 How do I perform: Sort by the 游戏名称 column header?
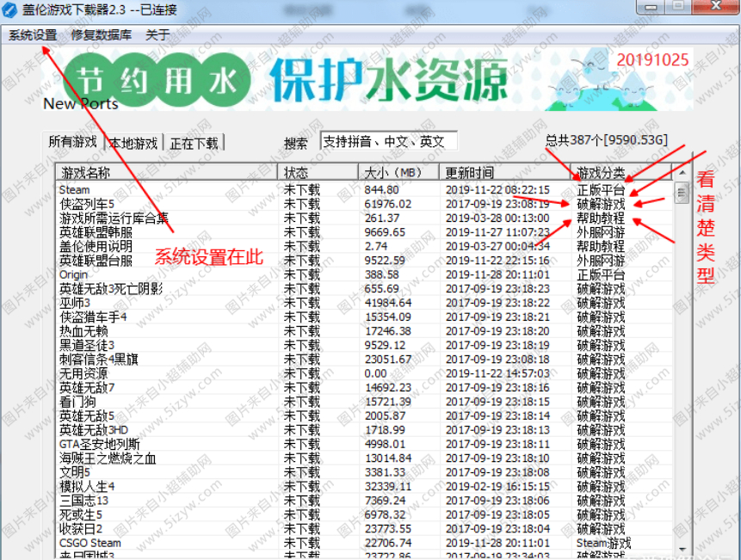tap(166, 172)
